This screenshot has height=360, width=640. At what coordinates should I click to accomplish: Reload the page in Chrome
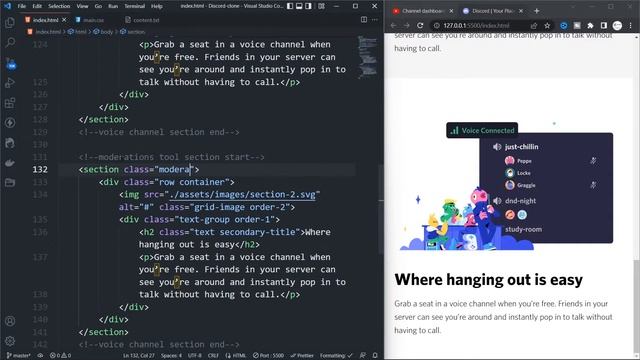(420, 25)
